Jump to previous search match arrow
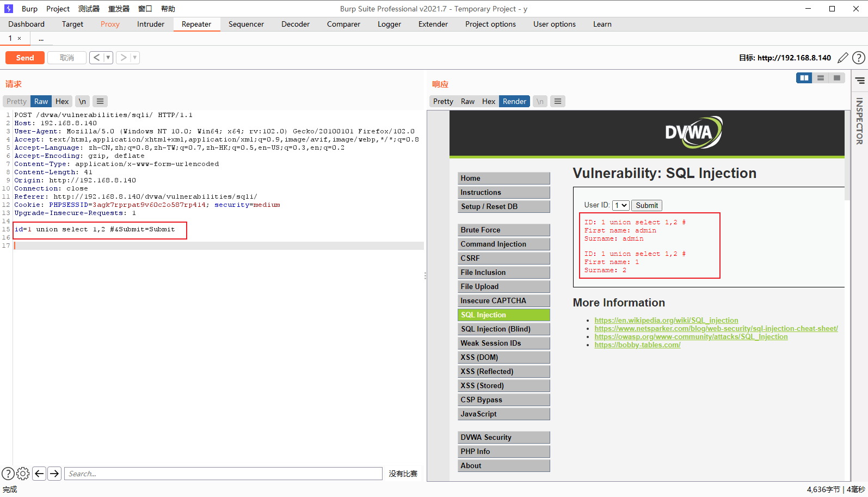Screen dimensions: 868x497 39,474
